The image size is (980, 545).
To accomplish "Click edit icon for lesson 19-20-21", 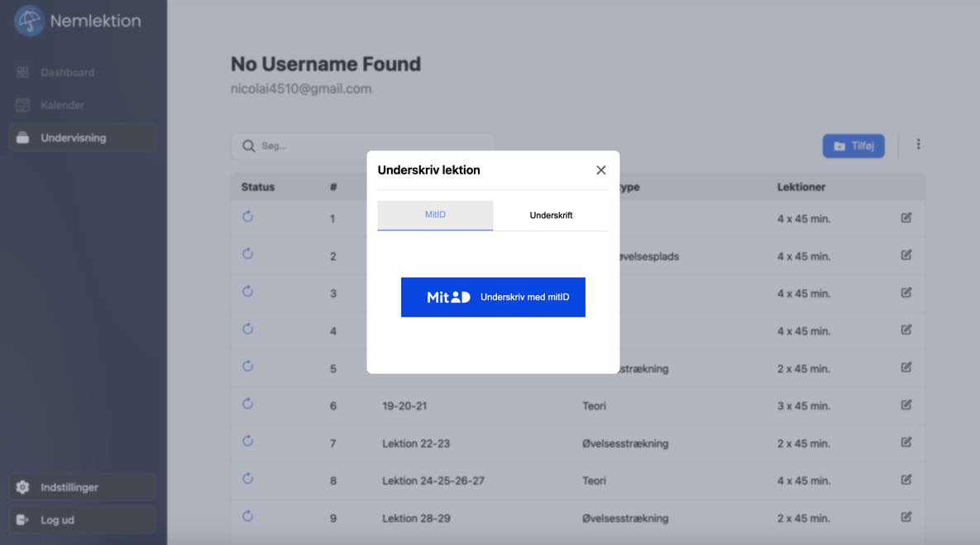I will coord(906,405).
